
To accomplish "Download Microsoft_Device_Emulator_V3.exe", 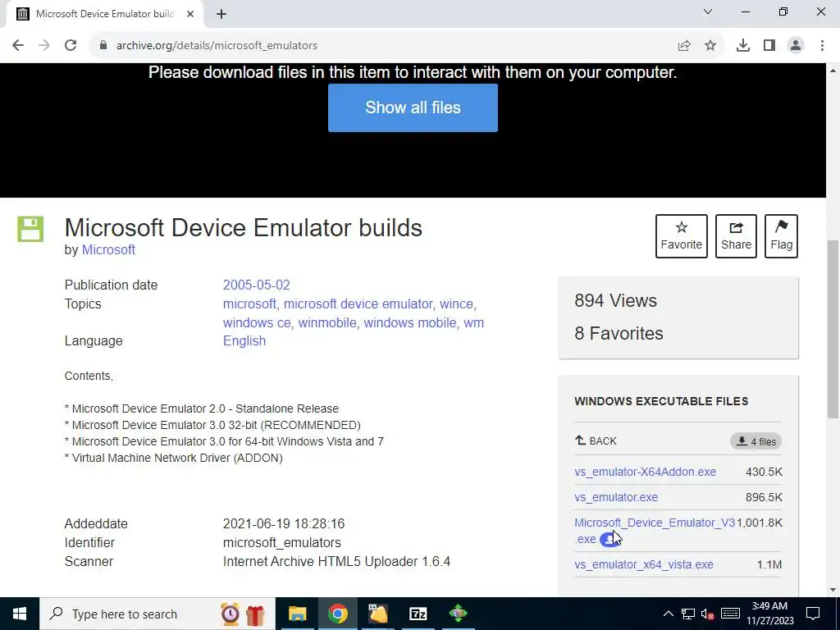I will pyautogui.click(x=655, y=523).
